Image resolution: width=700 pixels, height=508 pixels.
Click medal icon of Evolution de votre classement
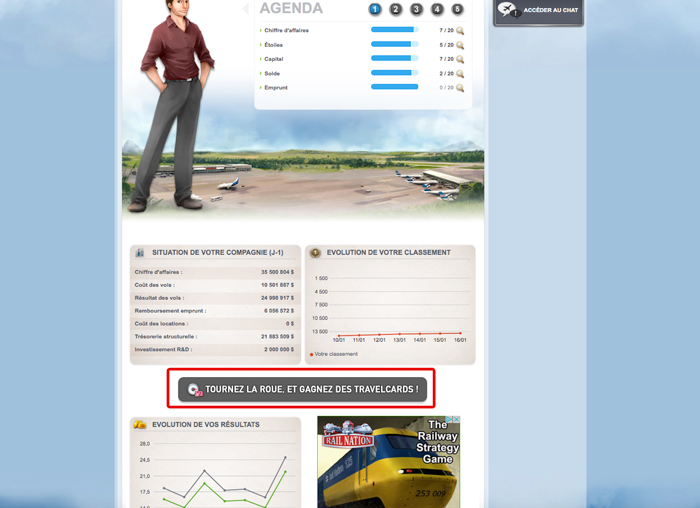coord(315,253)
